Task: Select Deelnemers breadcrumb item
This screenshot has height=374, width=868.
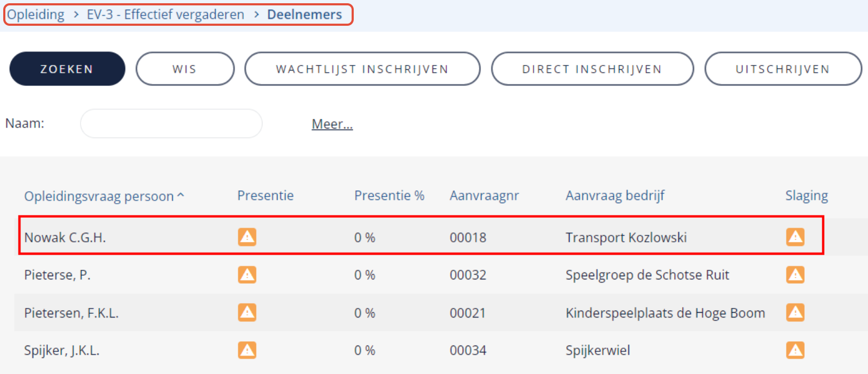Action: [304, 15]
